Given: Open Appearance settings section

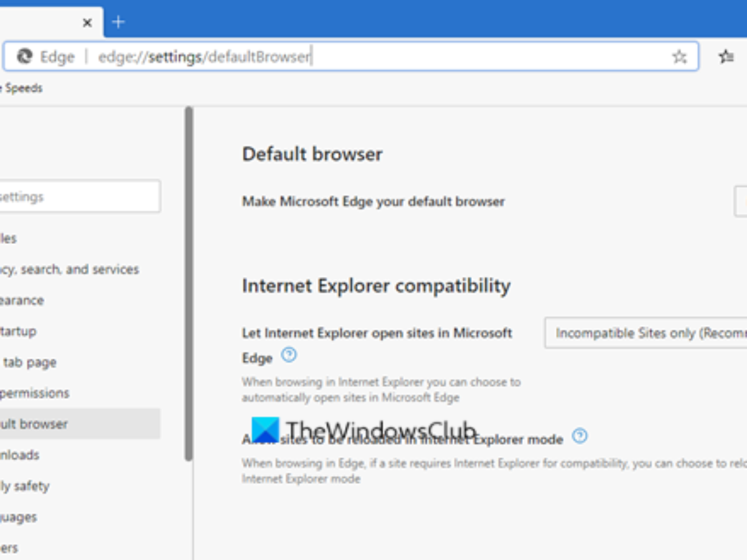Looking at the screenshot, I should tap(22, 301).
